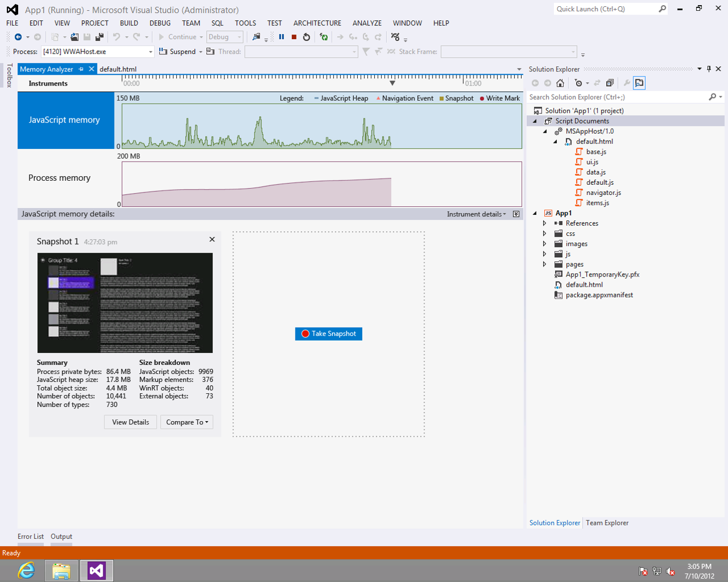Select navigator.js in Script Documents
Image resolution: width=728 pixels, height=582 pixels.
(x=603, y=193)
